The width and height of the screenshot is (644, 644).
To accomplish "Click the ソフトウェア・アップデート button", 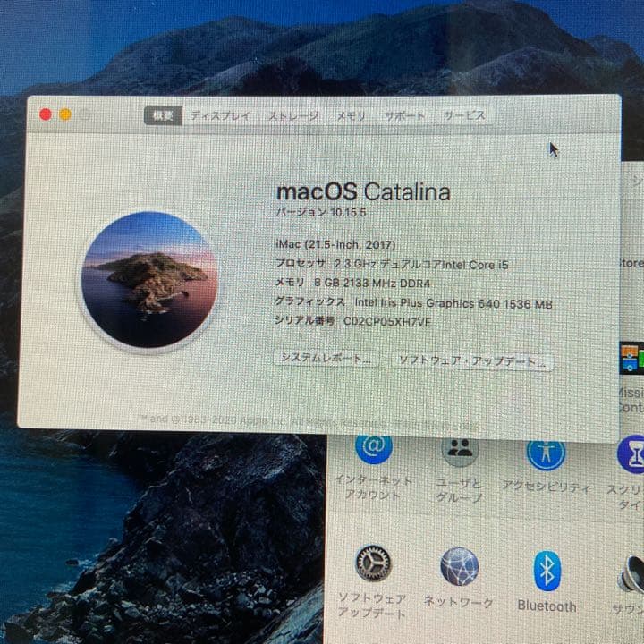I will point(472,361).
